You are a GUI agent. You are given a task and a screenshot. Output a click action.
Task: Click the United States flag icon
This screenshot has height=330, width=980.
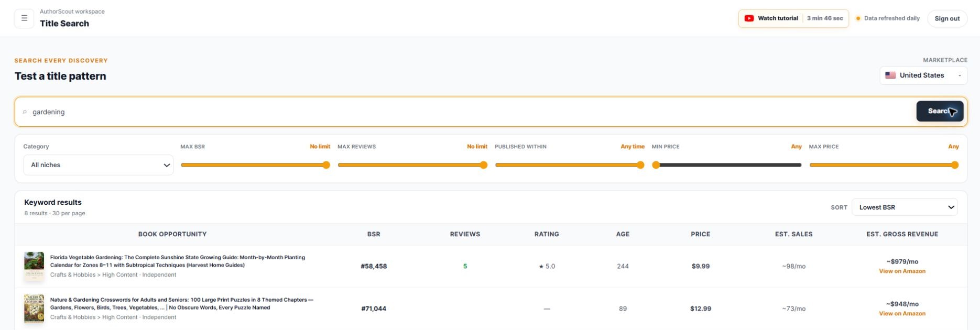(890, 75)
